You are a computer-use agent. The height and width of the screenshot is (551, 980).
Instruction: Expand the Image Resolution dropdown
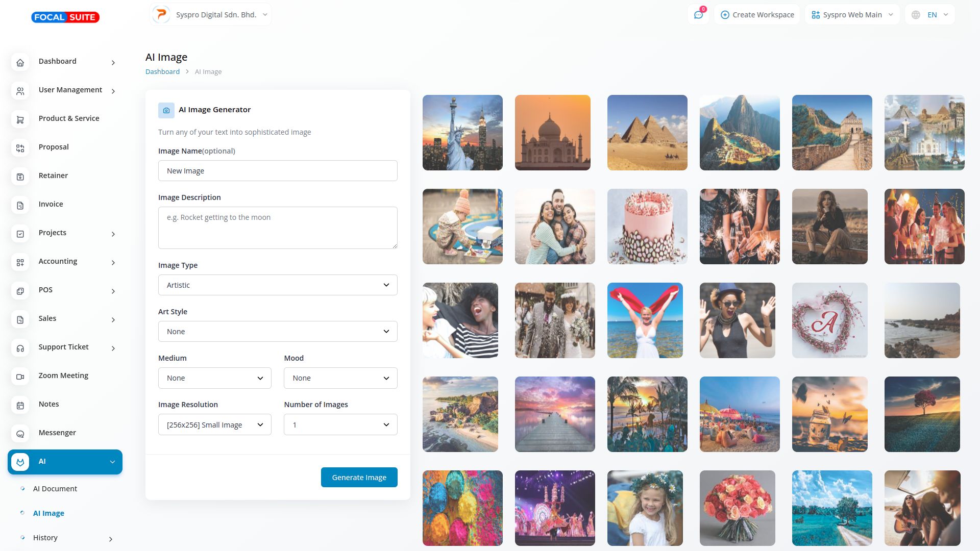(214, 425)
